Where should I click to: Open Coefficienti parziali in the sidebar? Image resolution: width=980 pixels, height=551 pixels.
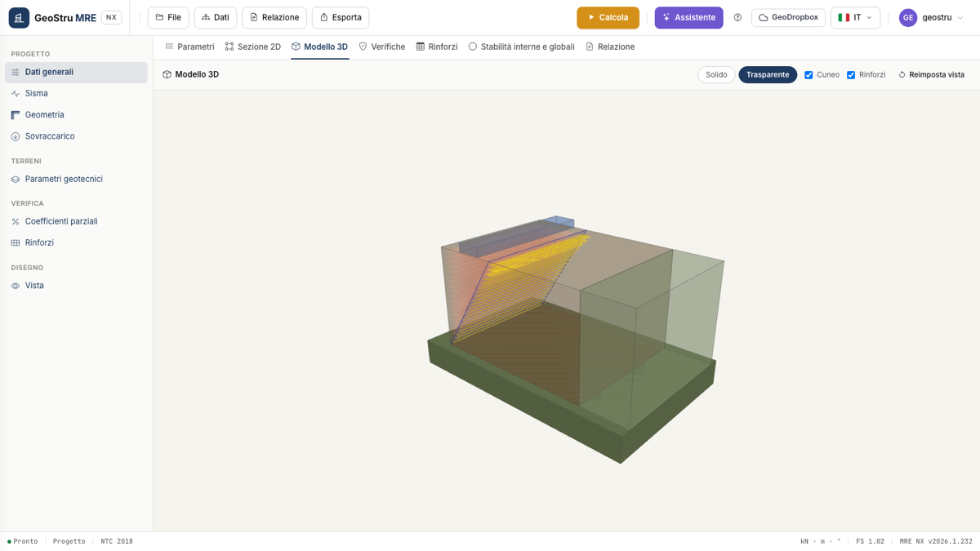(76, 221)
